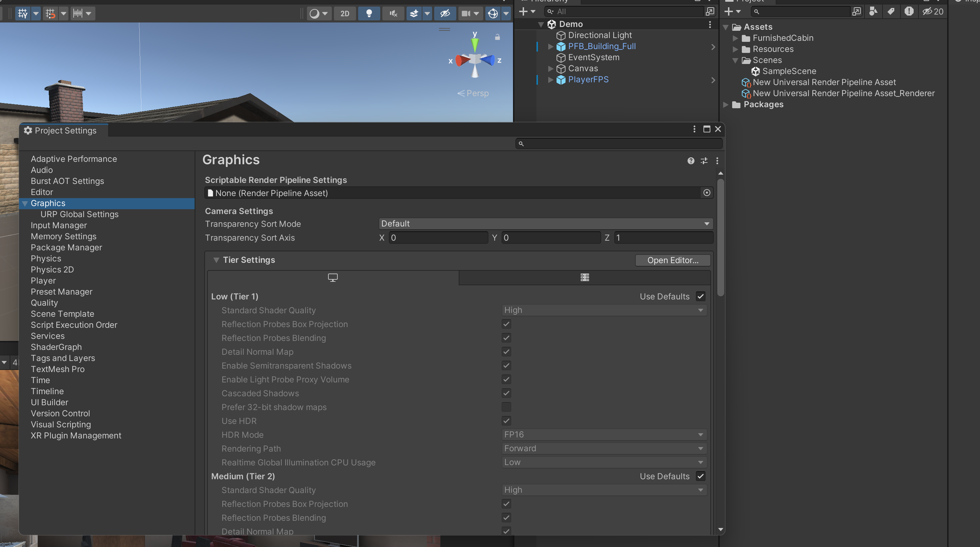
Task: Expand PlayerFPS in Hierarchy
Action: point(550,80)
